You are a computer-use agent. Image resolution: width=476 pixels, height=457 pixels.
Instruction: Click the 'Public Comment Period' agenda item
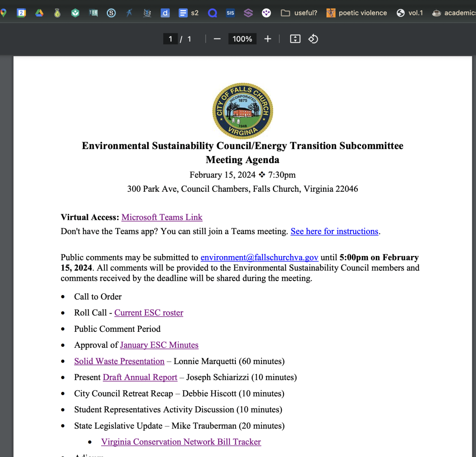(x=118, y=329)
